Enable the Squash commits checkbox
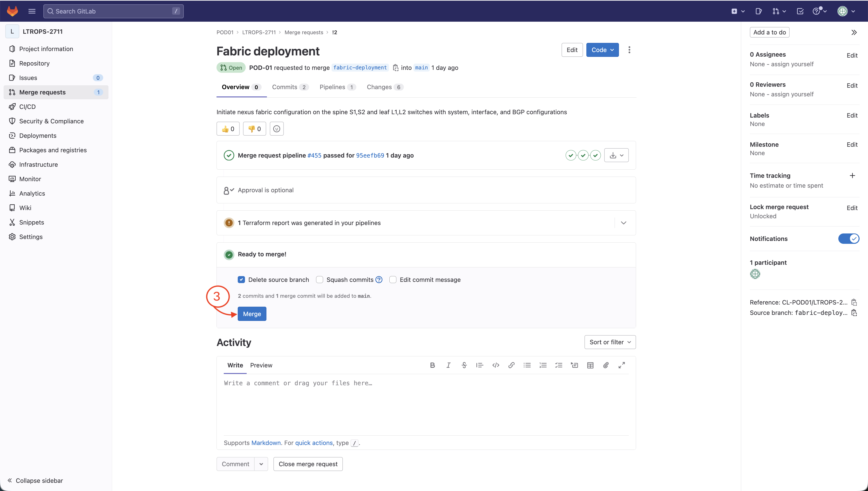868x491 pixels. coord(320,279)
